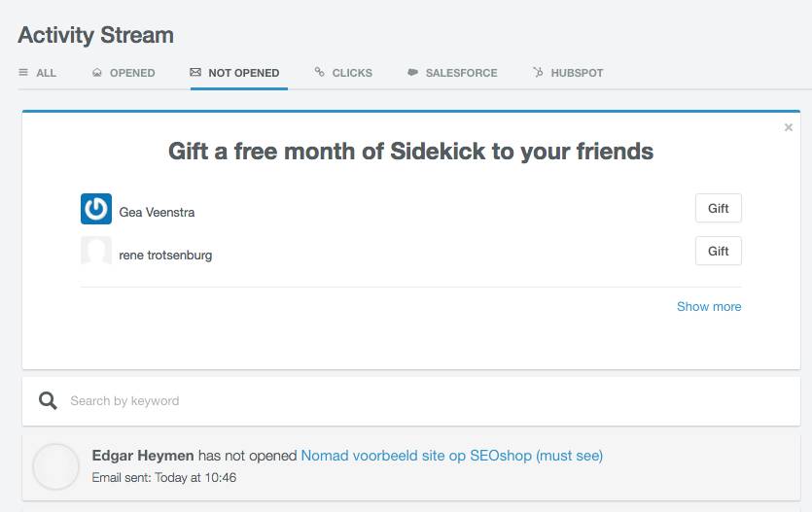
Task: Click the OPENED tab envelope icon
Action: (x=96, y=73)
